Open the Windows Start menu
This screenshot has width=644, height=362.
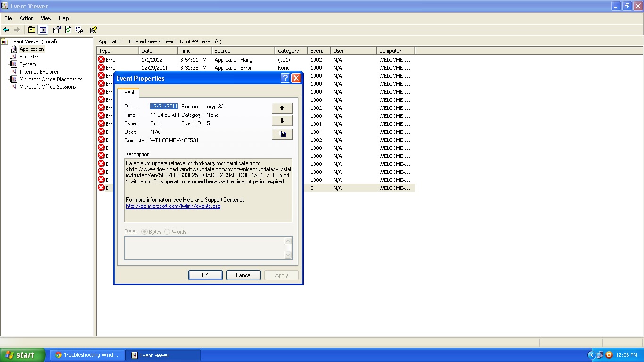pyautogui.click(x=23, y=355)
